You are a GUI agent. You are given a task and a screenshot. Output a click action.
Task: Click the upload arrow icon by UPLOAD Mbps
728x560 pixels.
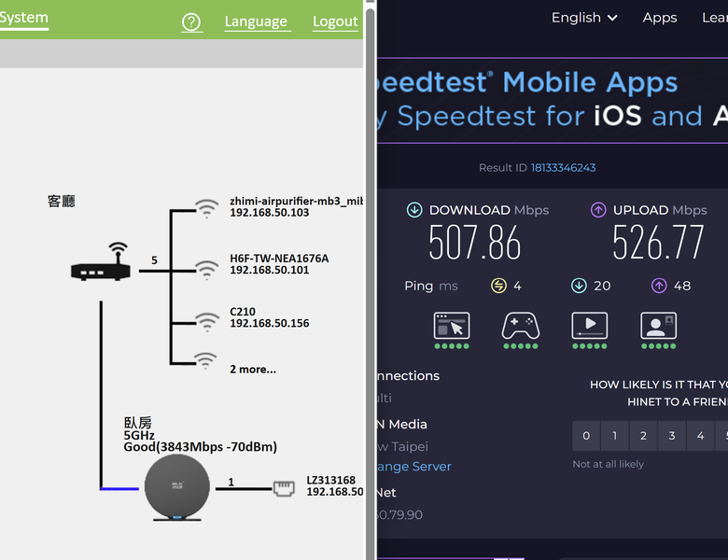[598, 210]
